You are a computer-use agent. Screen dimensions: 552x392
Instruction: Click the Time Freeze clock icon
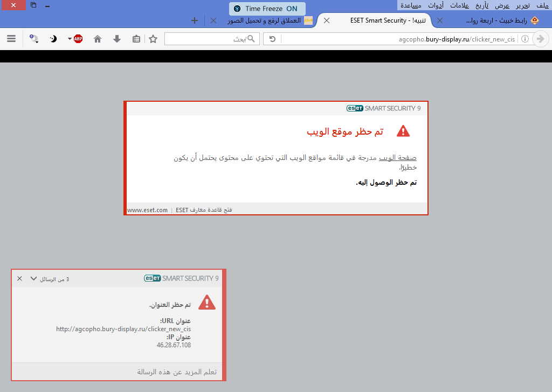pyautogui.click(x=237, y=9)
